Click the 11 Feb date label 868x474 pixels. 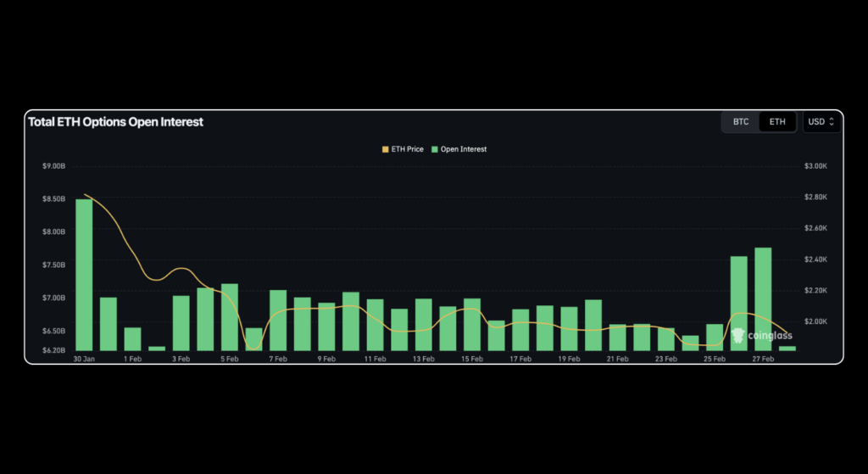[x=375, y=359]
